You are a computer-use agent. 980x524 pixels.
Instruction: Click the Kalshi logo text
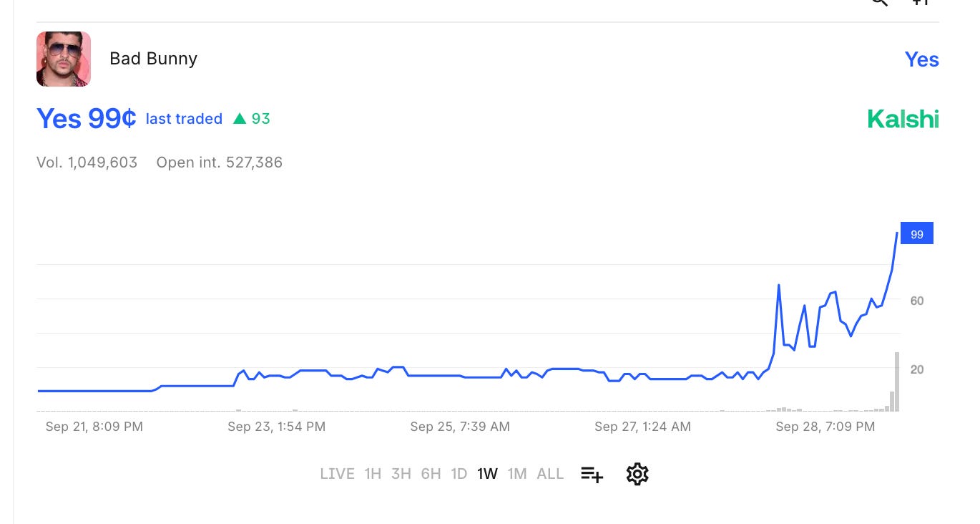[903, 119]
